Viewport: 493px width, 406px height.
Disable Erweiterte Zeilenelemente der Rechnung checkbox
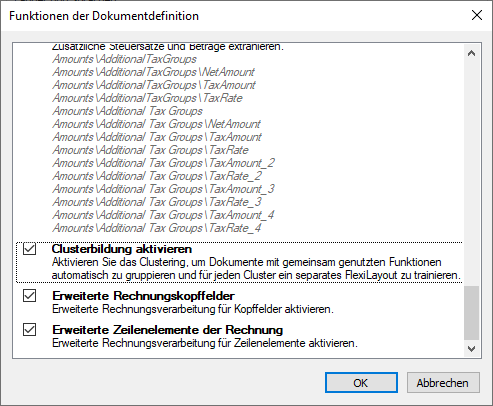(29, 330)
